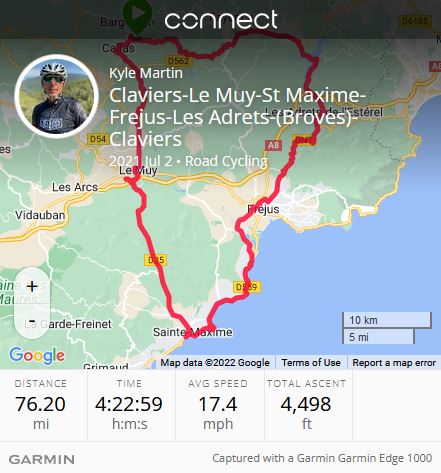The image size is (441, 473).
Task: Open Kyle Martin's name link
Action: pyautogui.click(x=146, y=73)
